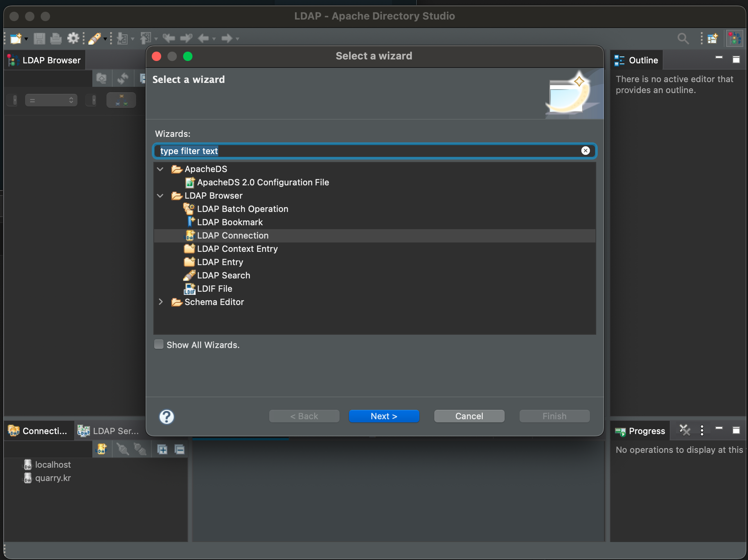Image resolution: width=748 pixels, height=560 pixels.
Task: Click the refresh icon in LDAP Browser
Action: (x=123, y=79)
